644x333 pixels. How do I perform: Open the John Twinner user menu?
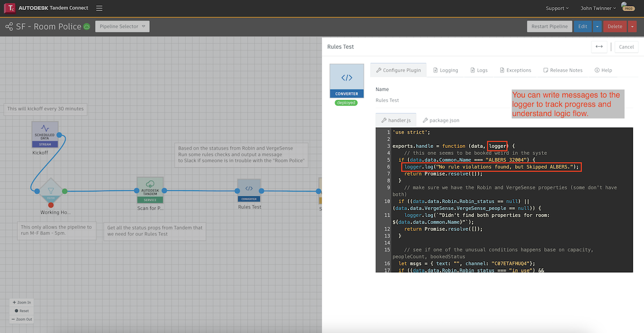599,9
